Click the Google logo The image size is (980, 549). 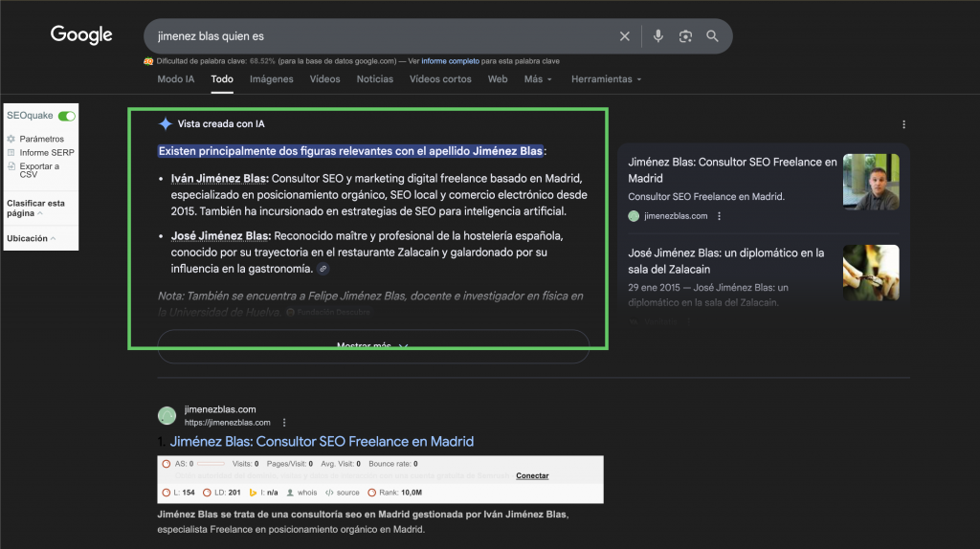[81, 35]
